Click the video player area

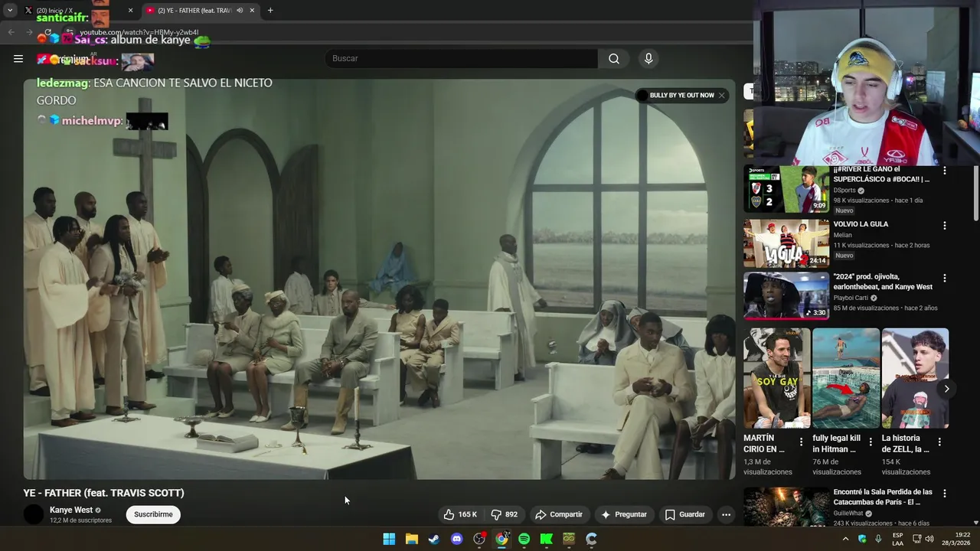pos(379,279)
